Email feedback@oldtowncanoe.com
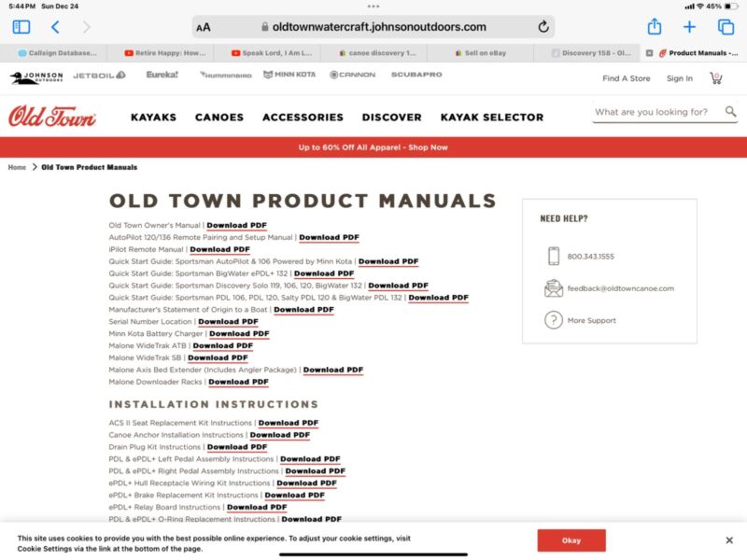Screen dimensions: 747x560 pos(620,288)
